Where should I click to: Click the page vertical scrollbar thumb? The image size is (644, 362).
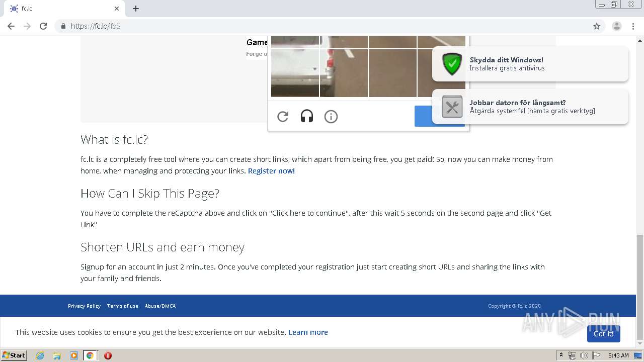(x=639, y=287)
